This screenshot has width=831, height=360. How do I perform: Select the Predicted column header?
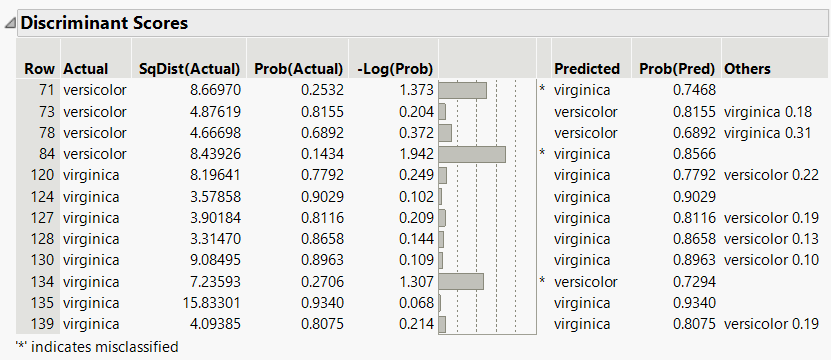(x=587, y=69)
